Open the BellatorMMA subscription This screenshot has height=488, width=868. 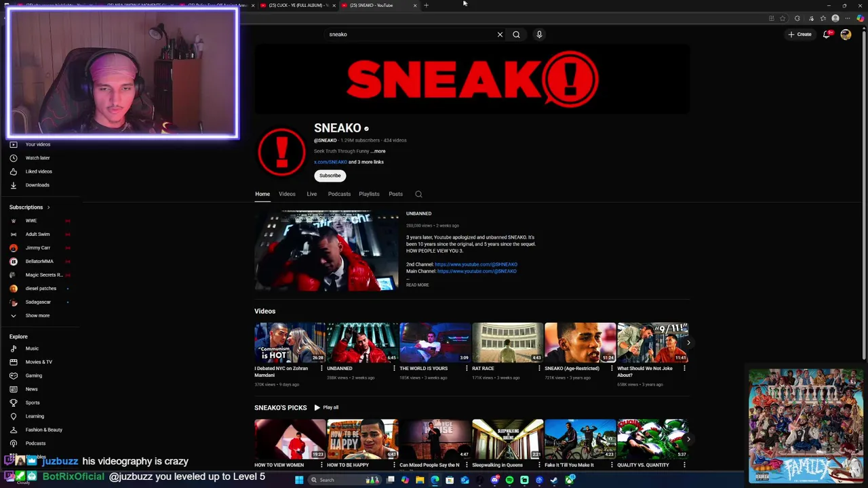point(41,262)
